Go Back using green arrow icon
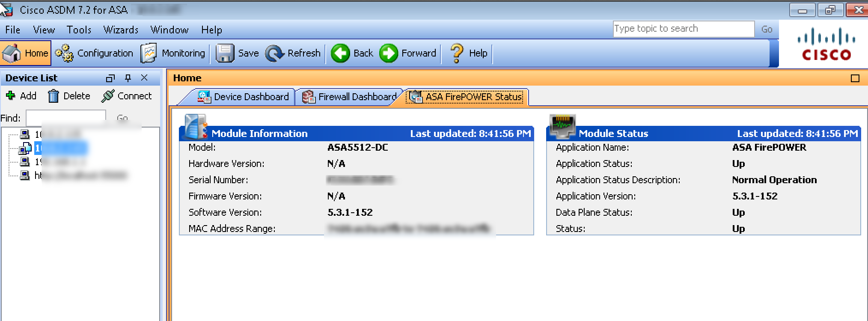The image size is (868, 321). (341, 53)
